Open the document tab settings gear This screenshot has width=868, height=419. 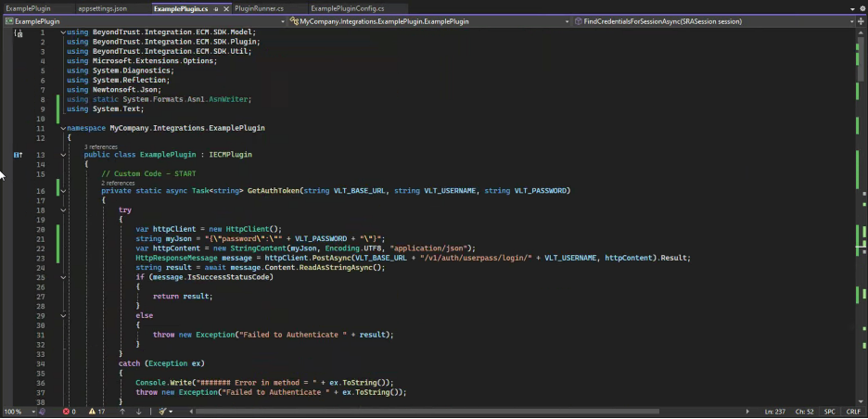pos(862,9)
